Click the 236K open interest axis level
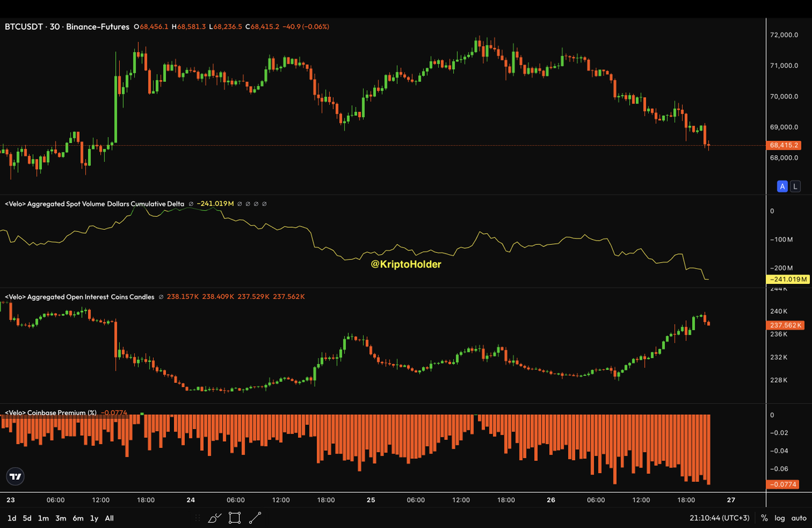Screen dimensions: 812x528 pos(779,334)
